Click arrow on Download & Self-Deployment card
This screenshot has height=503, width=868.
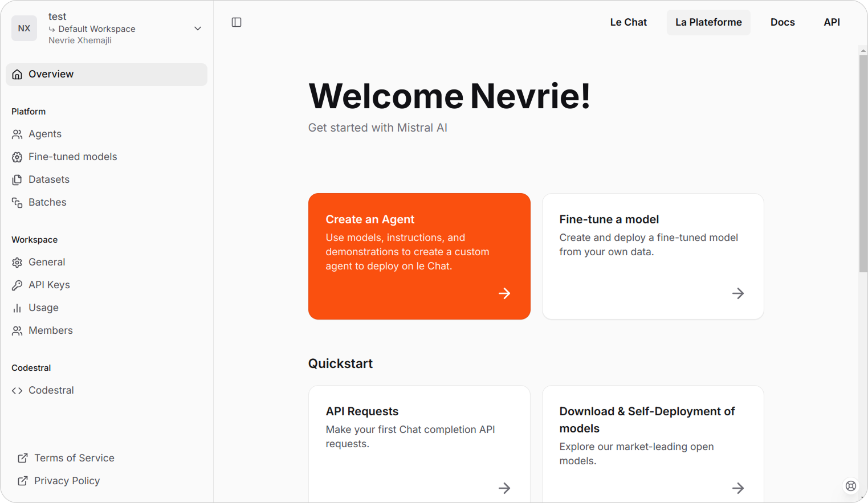[x=738, y=488]
